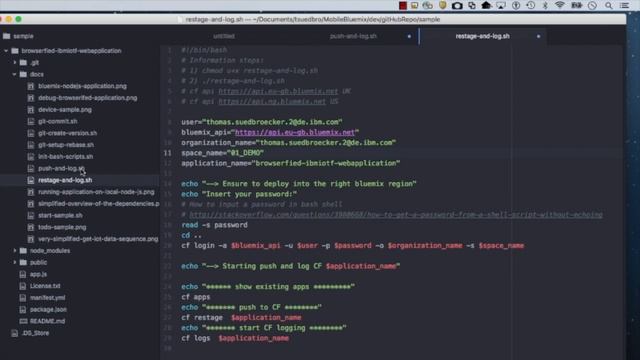
Task: Click modified dot on push-and-log.sh tab
Action: 409,36
